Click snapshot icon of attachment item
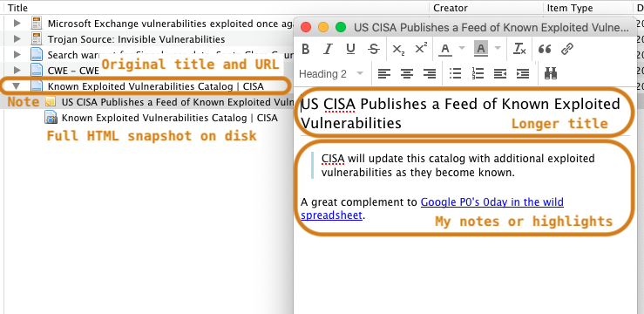 [51, 118]
